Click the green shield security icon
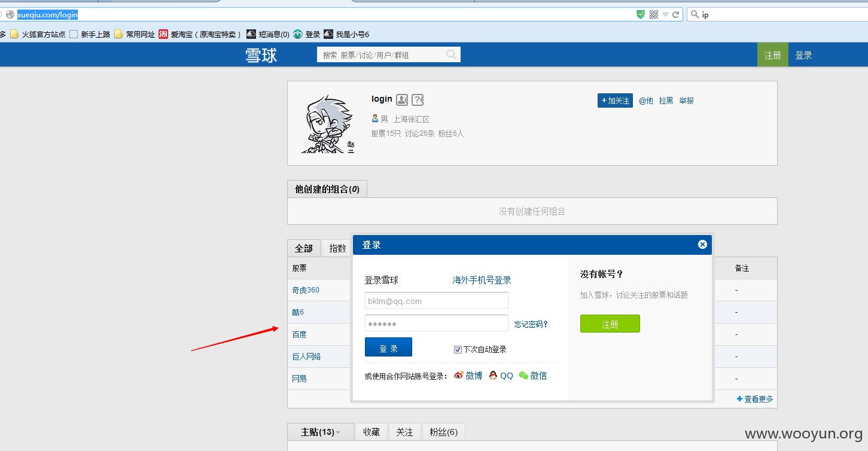868x451 pixels. tap(641, 14)
